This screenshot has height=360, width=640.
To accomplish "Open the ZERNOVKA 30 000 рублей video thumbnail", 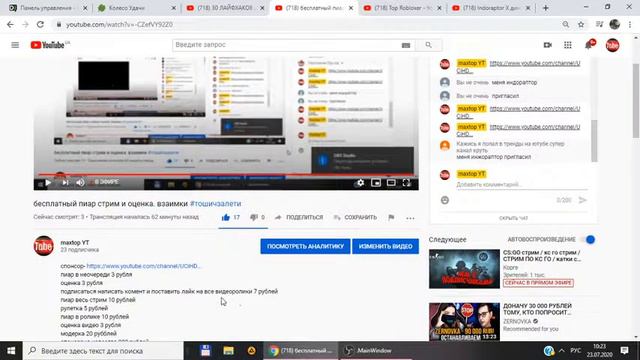I will pyautogui.click(x=464, y=322).
